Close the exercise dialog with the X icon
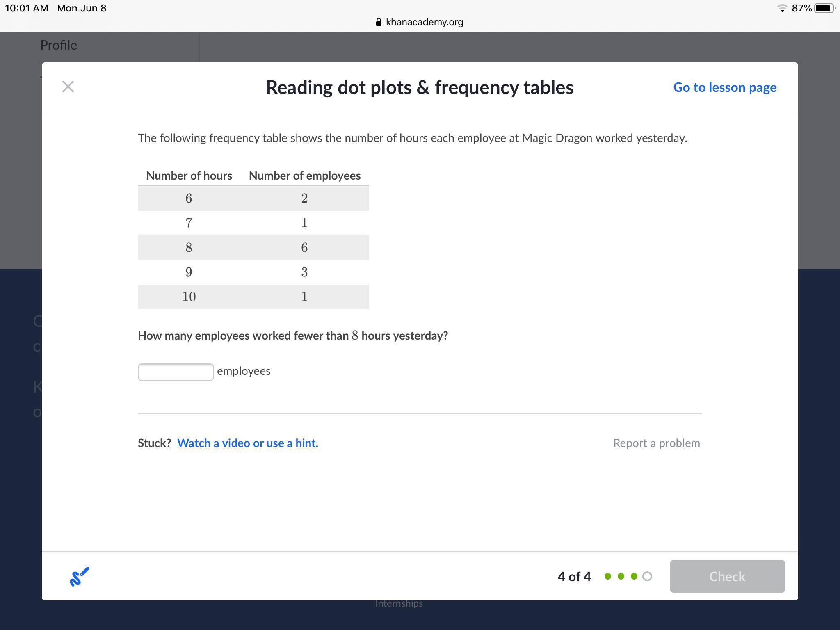 pos(68,87)
